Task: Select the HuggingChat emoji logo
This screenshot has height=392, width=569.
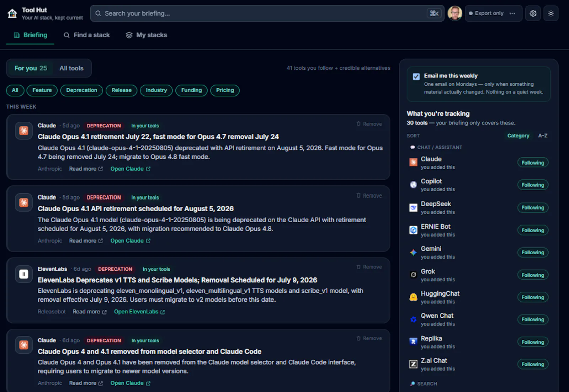Action: click(x=413, y=297)
